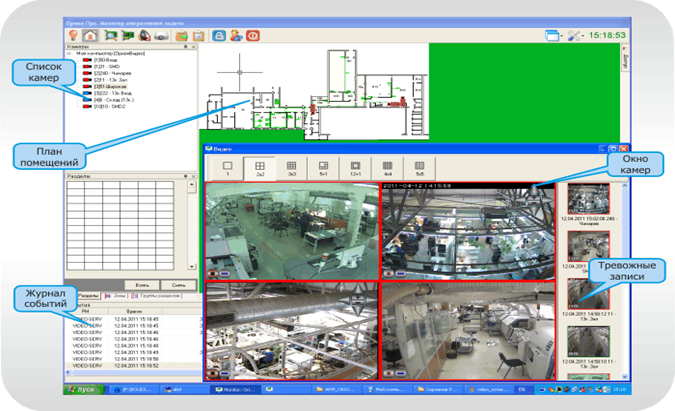Switch to the Группы разделов tab
The width and height of the screenshot is (675, 411).
coord(156,296)
